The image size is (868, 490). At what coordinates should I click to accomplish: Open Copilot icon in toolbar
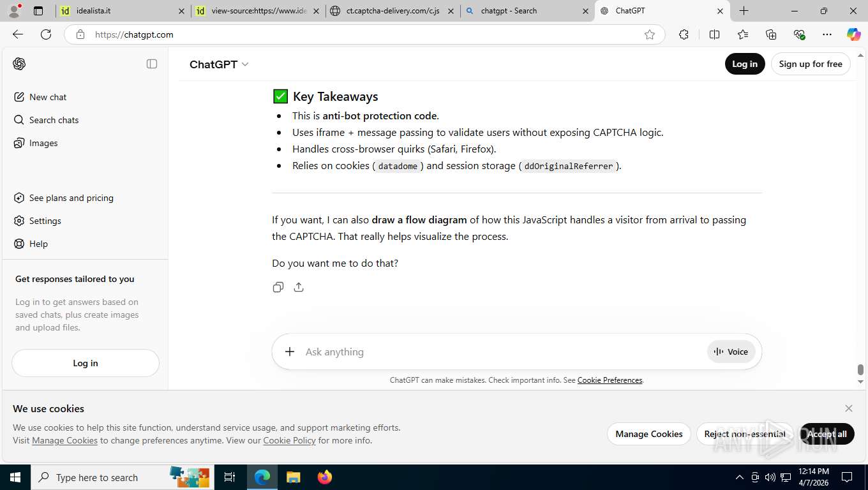coord(854,34)
